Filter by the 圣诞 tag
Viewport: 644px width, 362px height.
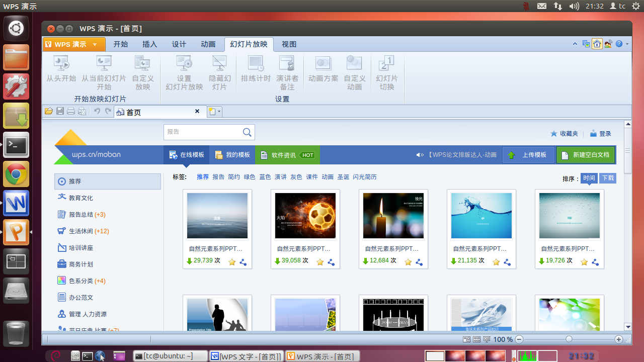pyautogui.click(x=343, y=177)
